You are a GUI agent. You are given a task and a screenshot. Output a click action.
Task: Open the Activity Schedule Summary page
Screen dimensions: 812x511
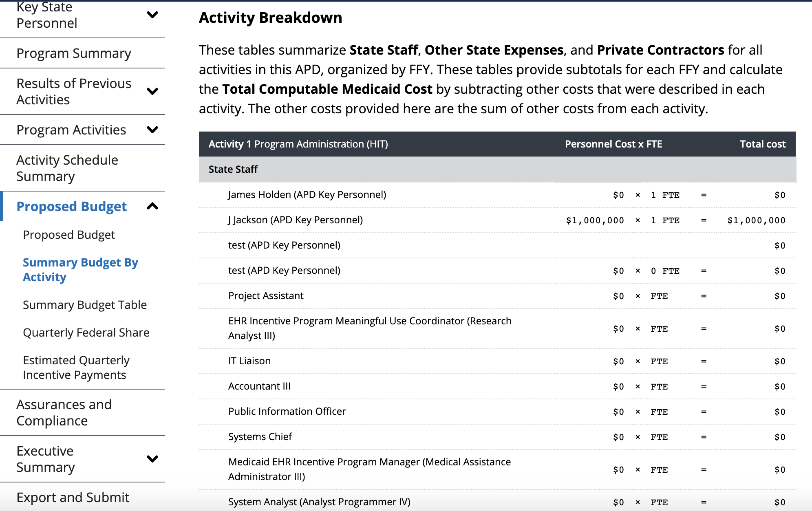click(67, 168)
